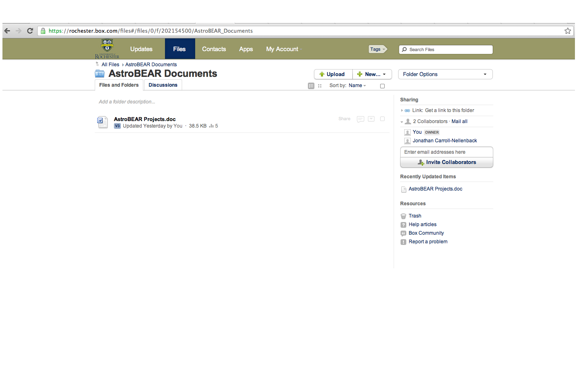This screenshot has width=588, height=368.
Task: Open the Trash link
Action: tap(415, 216)
